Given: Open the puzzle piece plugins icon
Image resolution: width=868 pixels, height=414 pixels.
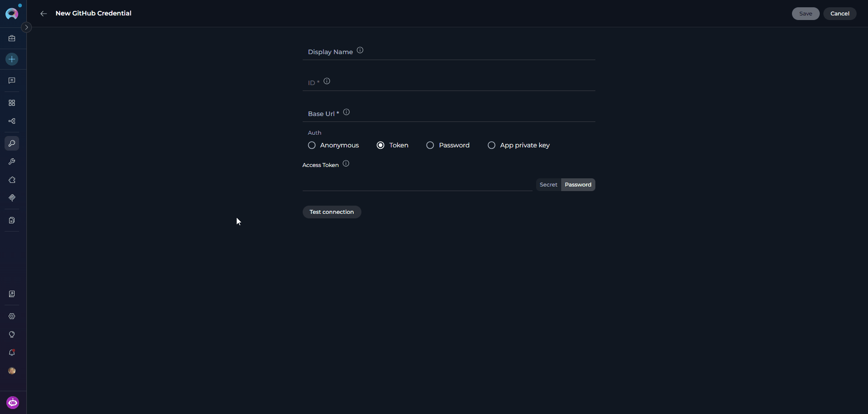Looking at the screenshot, I should [x=12, y=180].
